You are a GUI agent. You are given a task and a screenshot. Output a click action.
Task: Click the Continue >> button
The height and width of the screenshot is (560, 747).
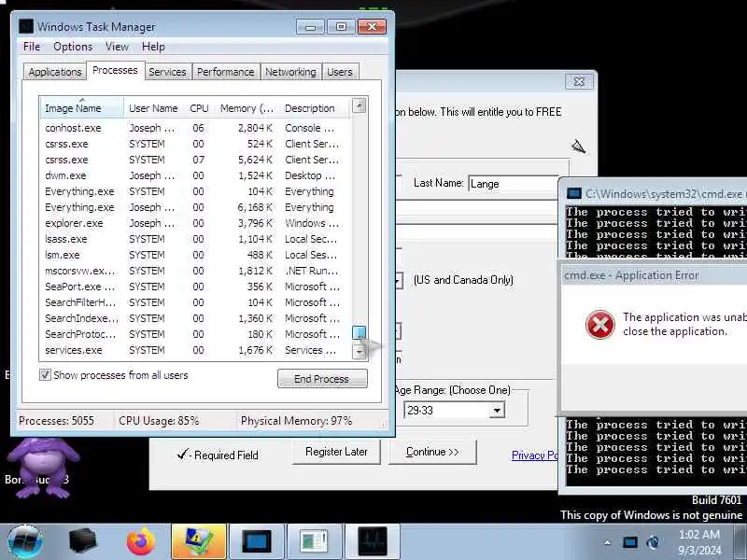pos(432,452)
